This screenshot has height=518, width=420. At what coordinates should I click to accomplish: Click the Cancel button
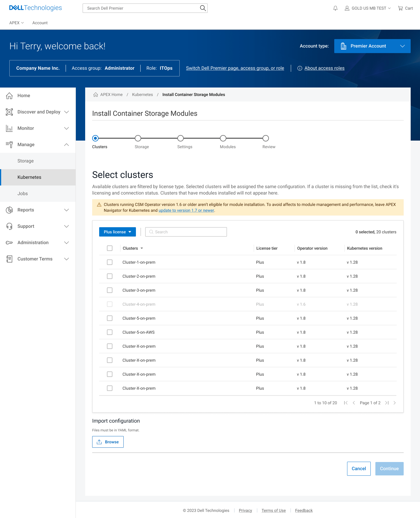coord(359,469)
